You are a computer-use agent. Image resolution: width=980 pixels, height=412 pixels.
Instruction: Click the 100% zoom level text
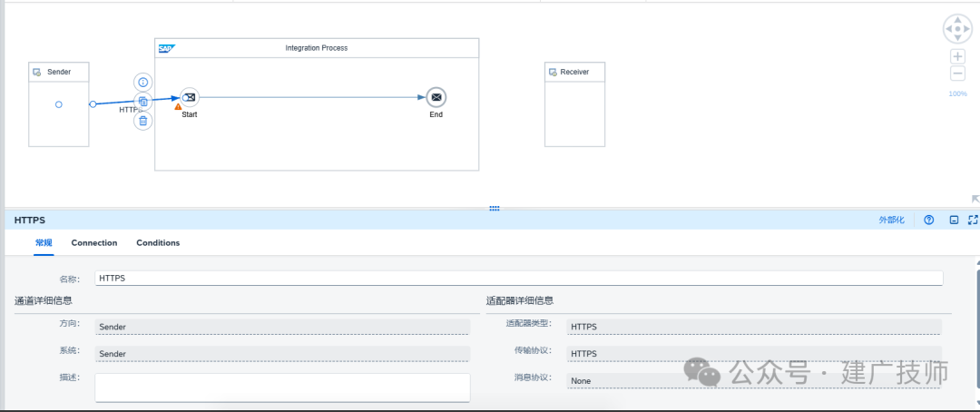pos(957,93)
